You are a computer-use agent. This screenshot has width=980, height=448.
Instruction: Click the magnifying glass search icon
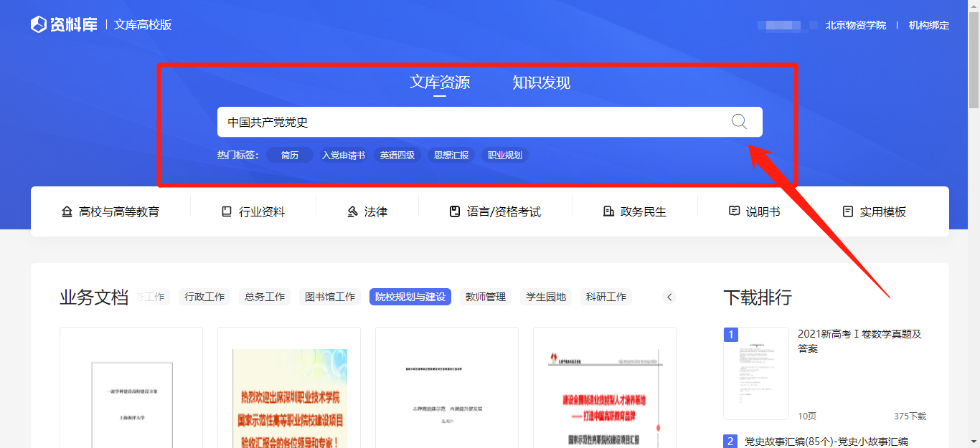coord(739,122)
